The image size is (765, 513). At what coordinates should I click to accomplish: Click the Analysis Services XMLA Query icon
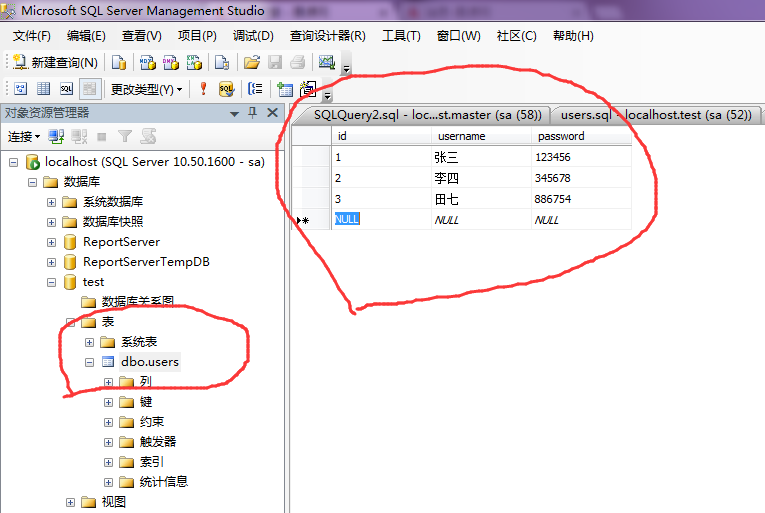(x=194, y=62)
